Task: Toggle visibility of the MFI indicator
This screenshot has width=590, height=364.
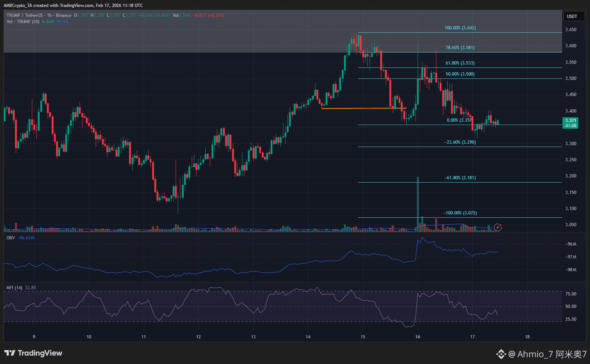Action: tap(14, 288)
